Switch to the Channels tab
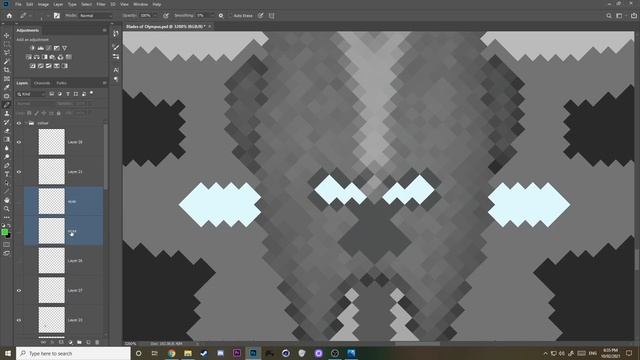 [x=42, y=83]
